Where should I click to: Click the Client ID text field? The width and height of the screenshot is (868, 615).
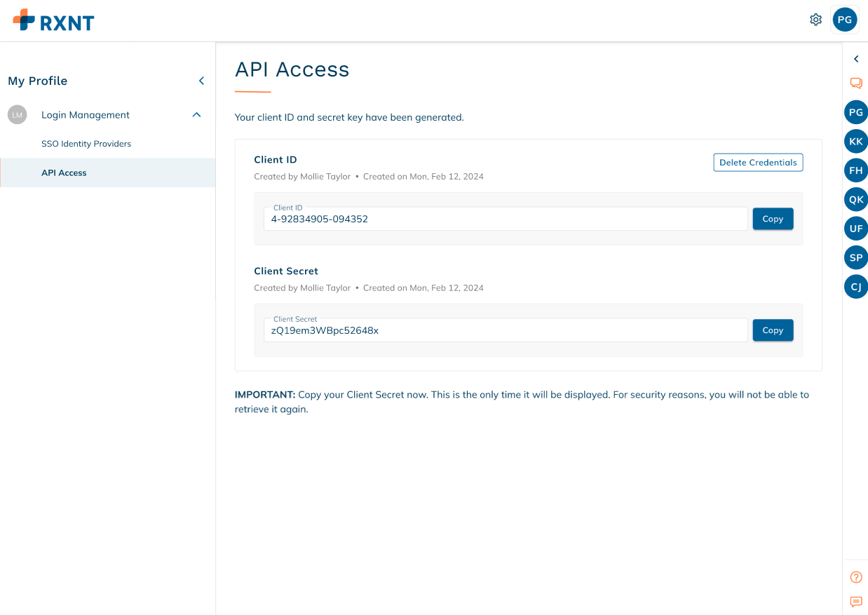[x=505, y=219]
